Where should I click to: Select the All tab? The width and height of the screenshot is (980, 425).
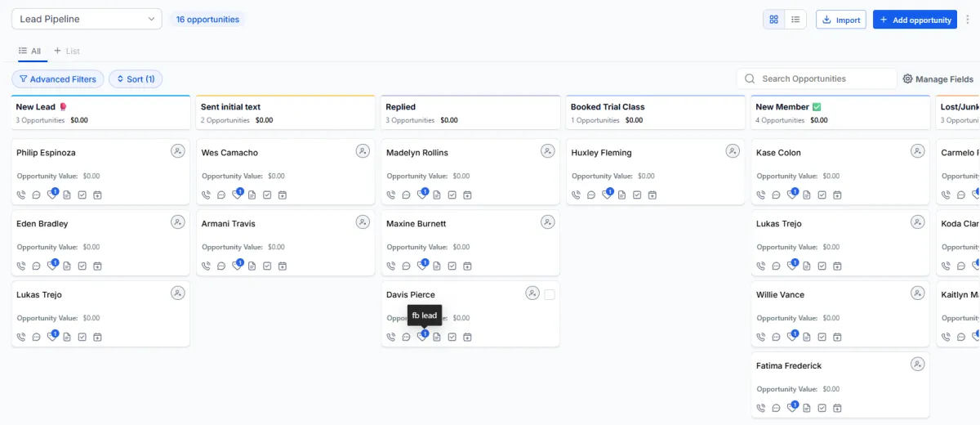(x=29, y=51)
